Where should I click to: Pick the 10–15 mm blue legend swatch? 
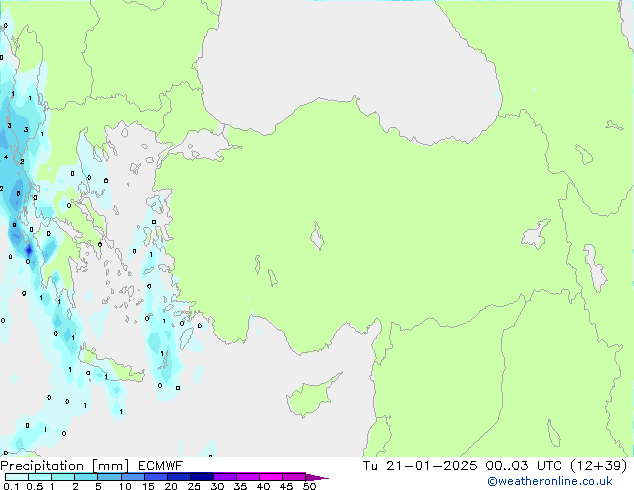pyautogui.click(x=132, y=477)
